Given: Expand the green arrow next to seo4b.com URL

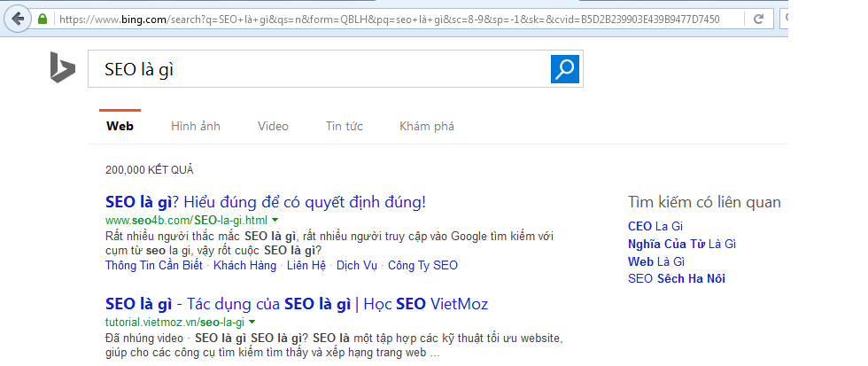Looking at the screenshot, I should [x=275, y=220].
